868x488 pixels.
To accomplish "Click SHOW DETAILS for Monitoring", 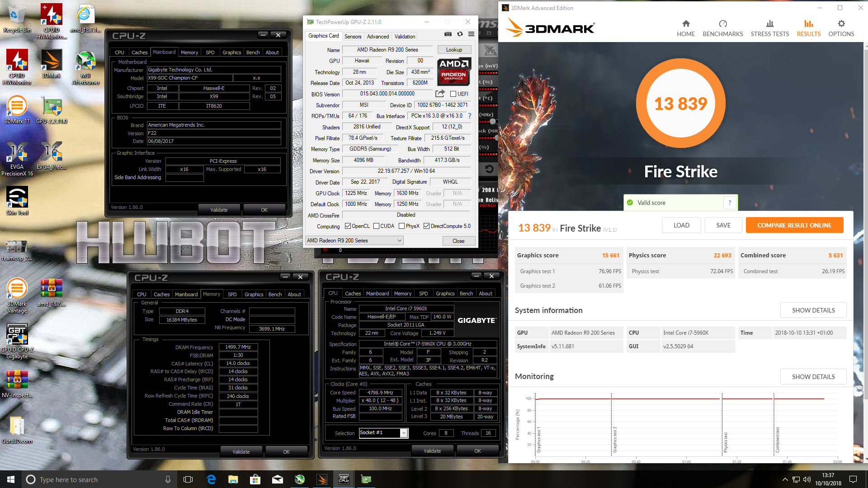I will tap(813, 377).
